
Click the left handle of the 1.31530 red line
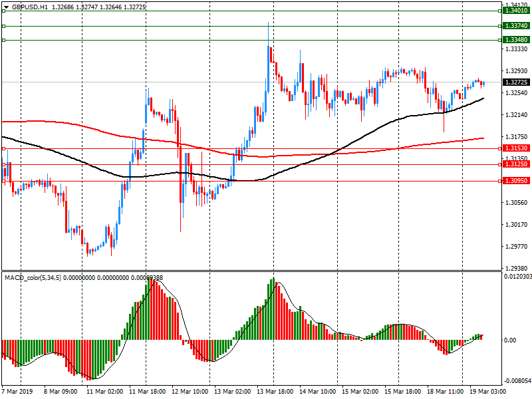pos(3,148)
